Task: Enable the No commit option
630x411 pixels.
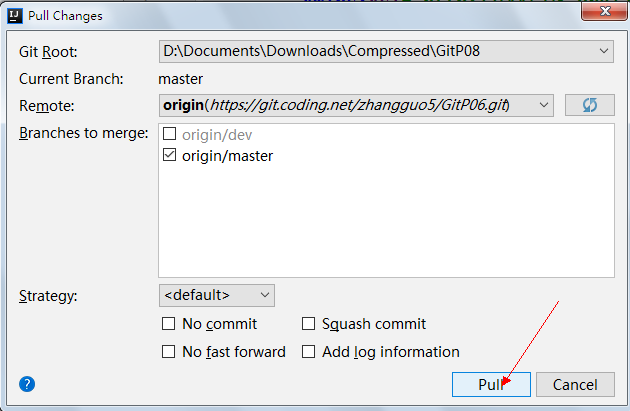Action: (x=168, y=323)
